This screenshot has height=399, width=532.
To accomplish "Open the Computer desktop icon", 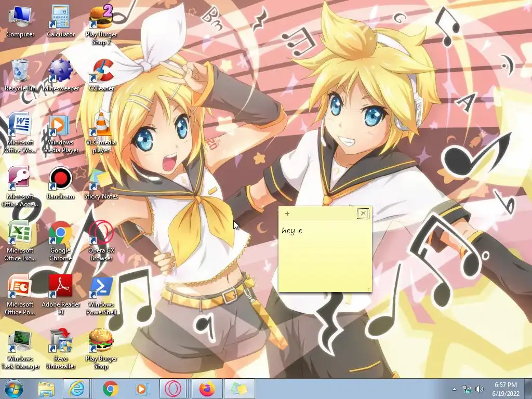I will [x=20, y=22].
